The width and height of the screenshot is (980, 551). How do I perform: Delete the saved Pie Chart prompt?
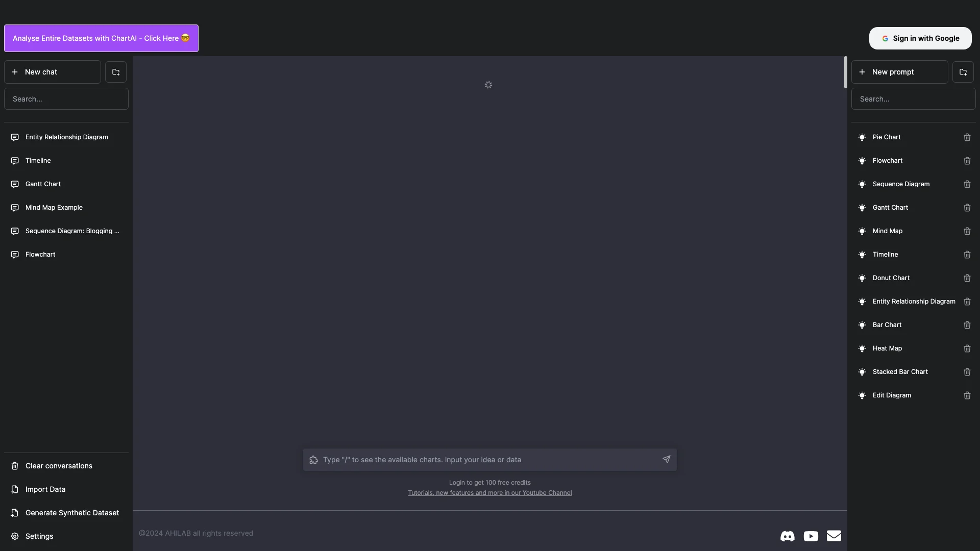(967, 137)
